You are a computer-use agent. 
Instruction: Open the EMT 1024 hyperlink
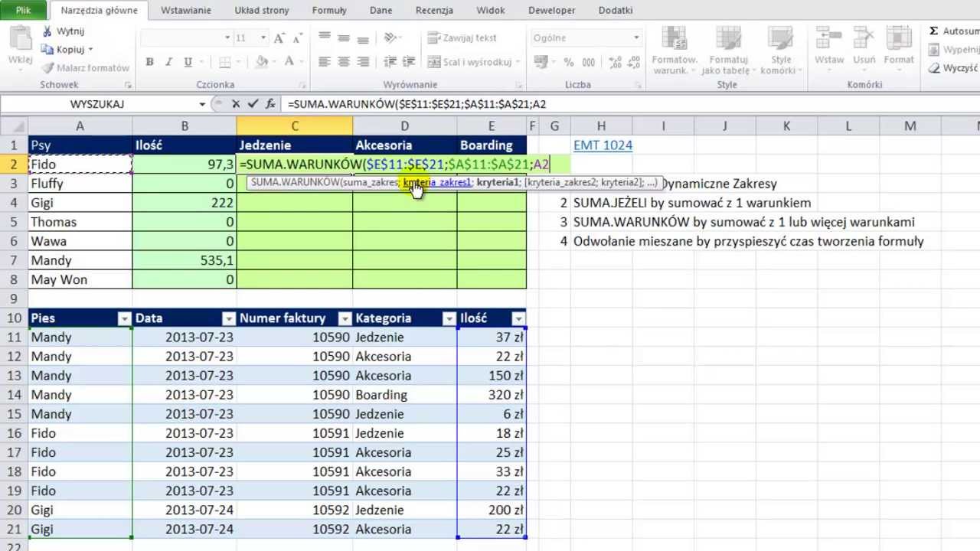pos(603,145)
